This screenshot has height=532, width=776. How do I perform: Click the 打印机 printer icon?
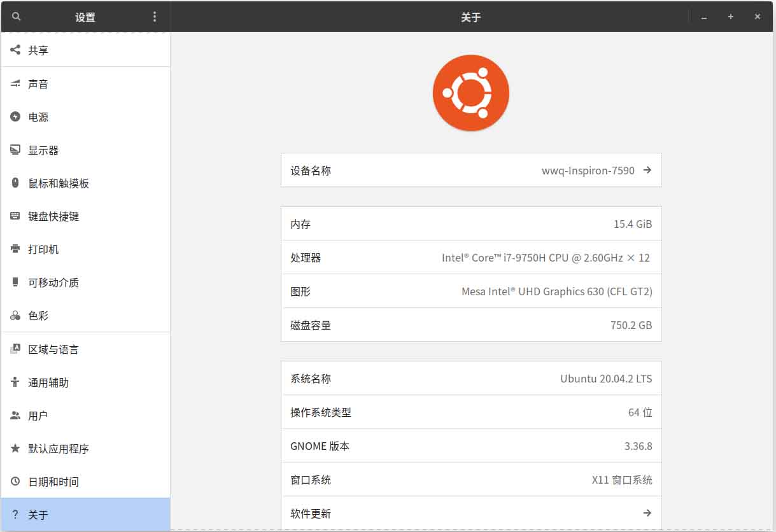[x=15, y=249]
